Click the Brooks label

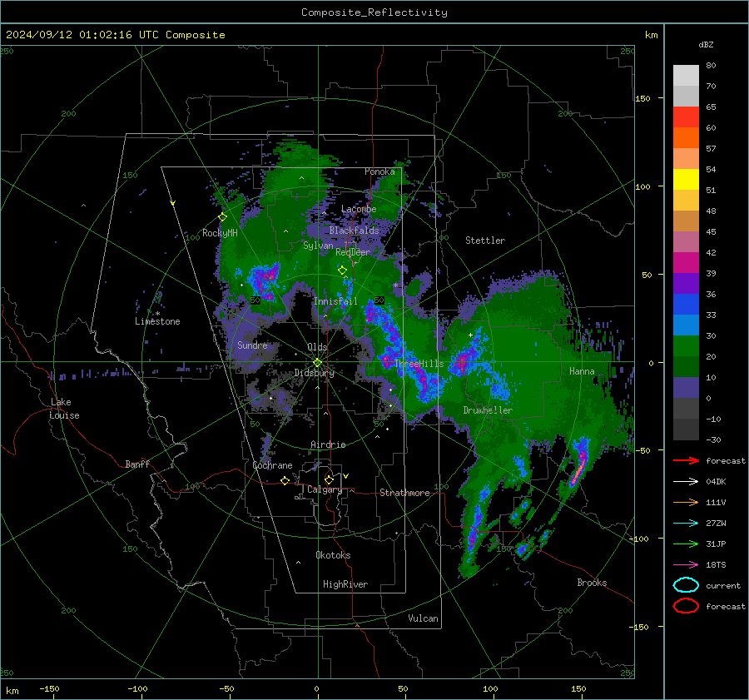point(592,583)
